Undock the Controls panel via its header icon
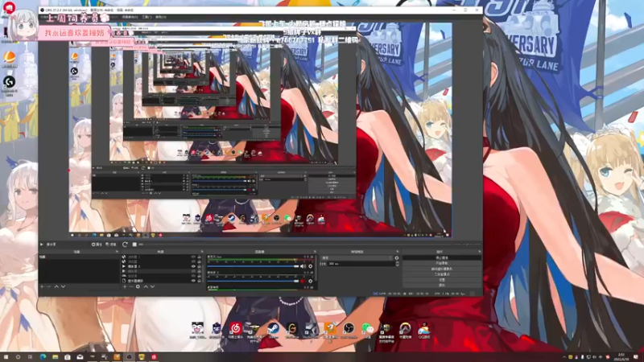The width and height of the screenshot is (644, 362). 479,252
